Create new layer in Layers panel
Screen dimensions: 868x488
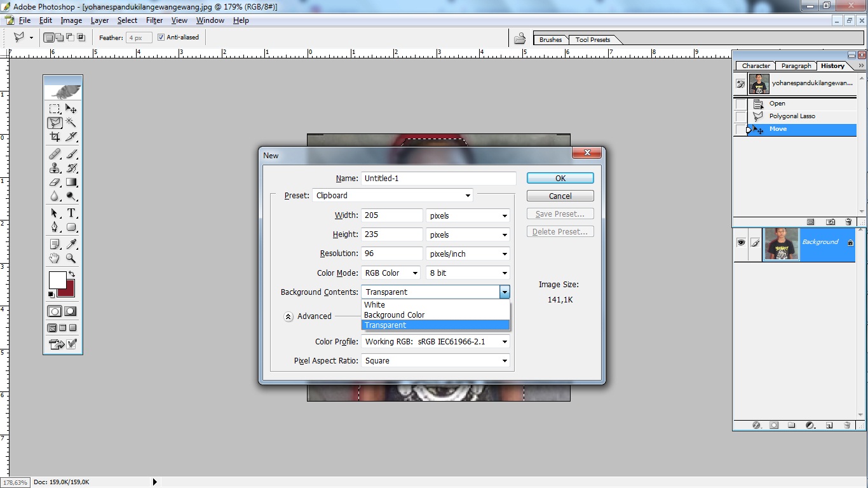point(829,424)
